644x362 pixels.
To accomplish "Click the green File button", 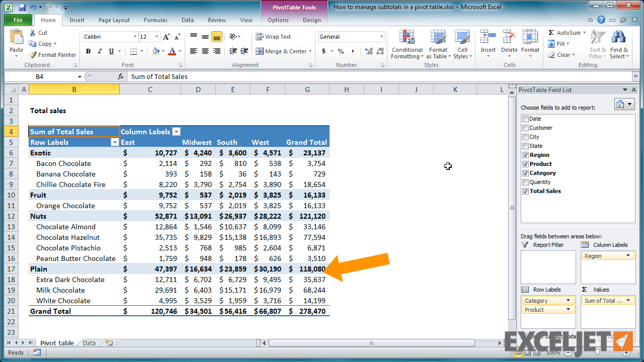I will (x=18, y=20).
